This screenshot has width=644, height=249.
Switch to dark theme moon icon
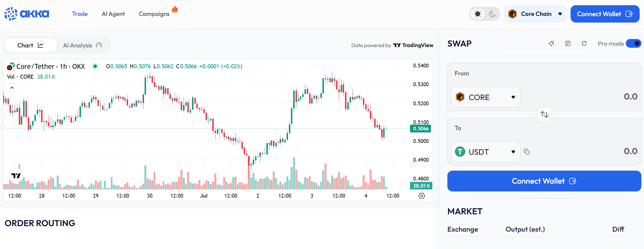click(x=492, y=14)
